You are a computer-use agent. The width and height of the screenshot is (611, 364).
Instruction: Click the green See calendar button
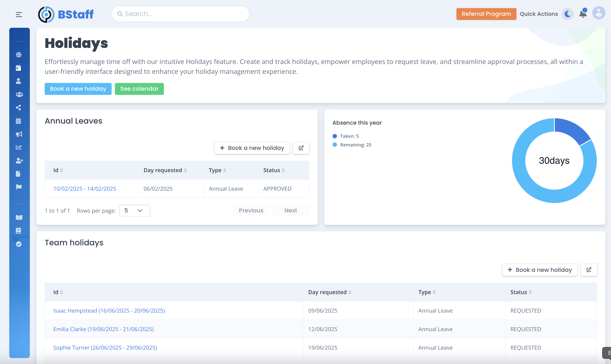pos(139,89)
